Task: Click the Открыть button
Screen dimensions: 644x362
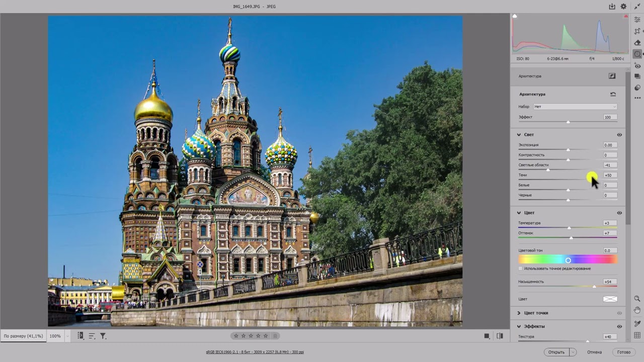Action: click(556, 352)
